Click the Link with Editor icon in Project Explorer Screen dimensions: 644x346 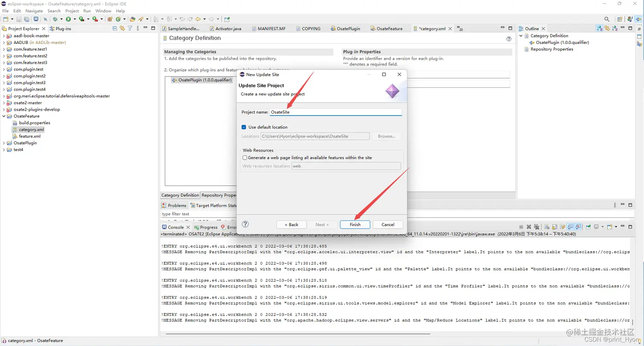[122, 29]
